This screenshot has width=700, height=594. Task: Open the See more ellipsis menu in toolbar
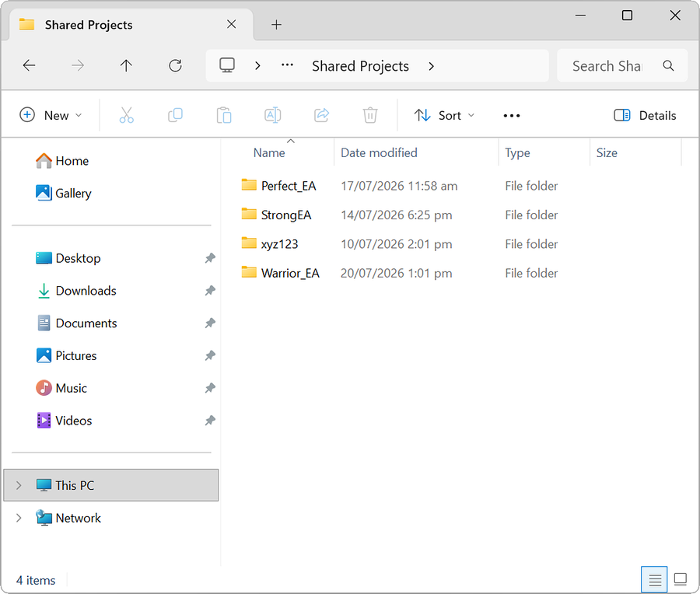pos(512,116)
